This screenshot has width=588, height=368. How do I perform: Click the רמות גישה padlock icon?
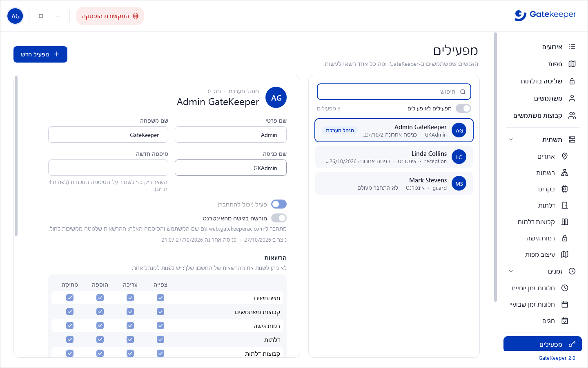point(565,238)
